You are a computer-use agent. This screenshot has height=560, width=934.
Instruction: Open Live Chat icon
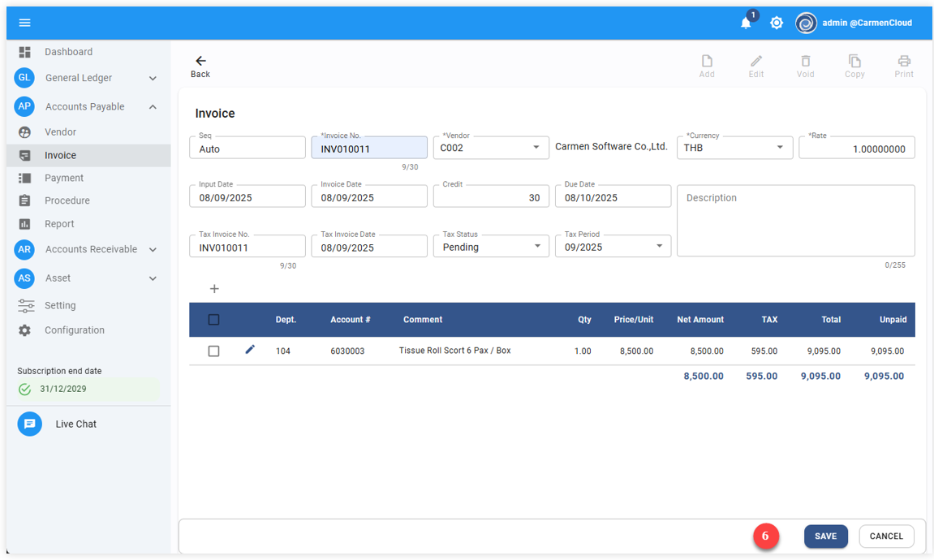tap(30, 424)
